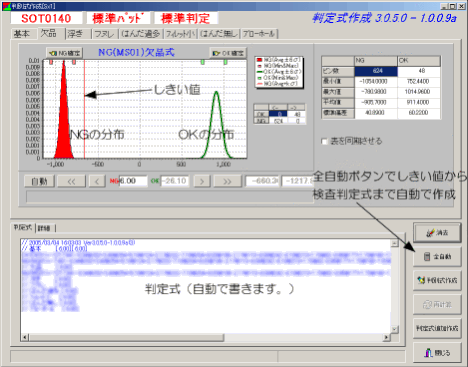
Task: Click the horizontal scrollbar of the formula area
Action: point(206,338)
